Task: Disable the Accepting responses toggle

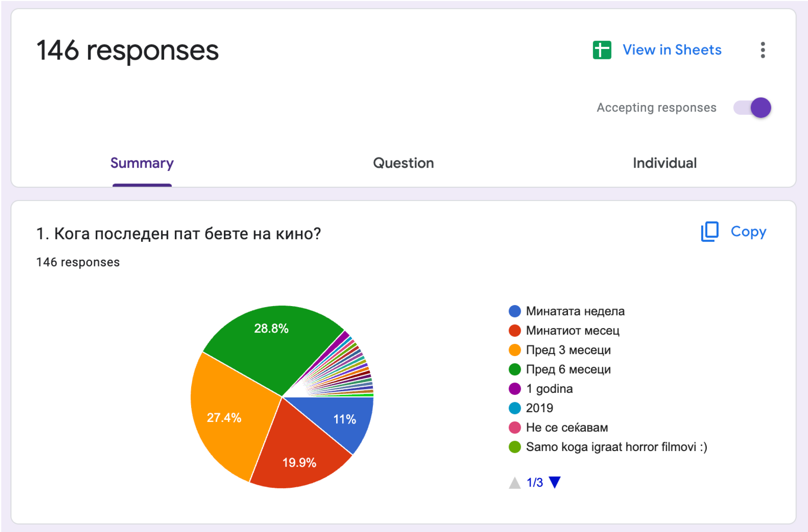Action: pyautogui.click(x=753, y=108)
